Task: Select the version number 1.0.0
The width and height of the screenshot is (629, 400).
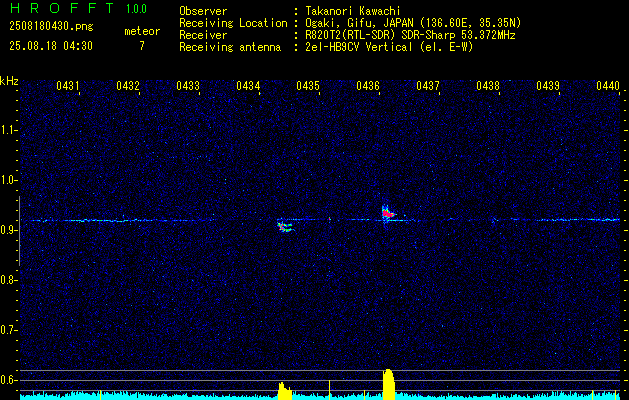Action: pyautogui.click(x=136, y=9)
